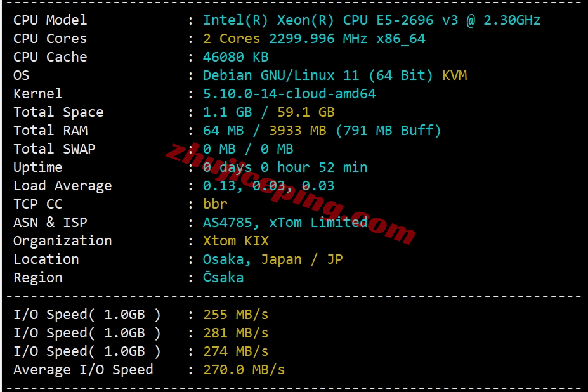The image size is (588, 392).
Task: Select the 'Ōsaka' region value
Action: point(223,277)
